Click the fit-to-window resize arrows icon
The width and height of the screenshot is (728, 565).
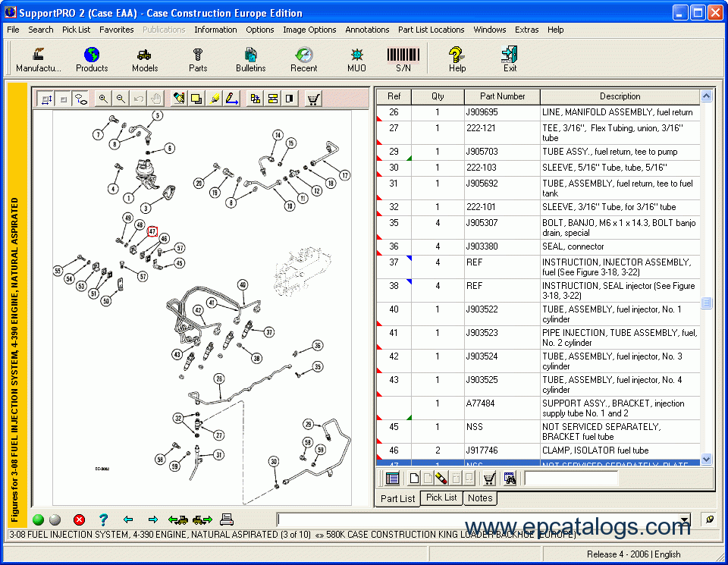pos(46,99)
